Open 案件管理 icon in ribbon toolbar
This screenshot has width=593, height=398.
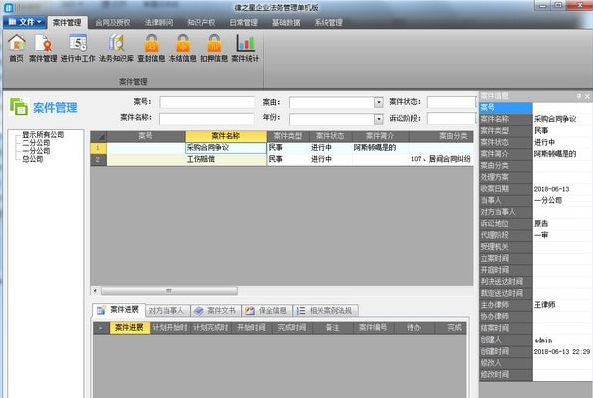43,48
